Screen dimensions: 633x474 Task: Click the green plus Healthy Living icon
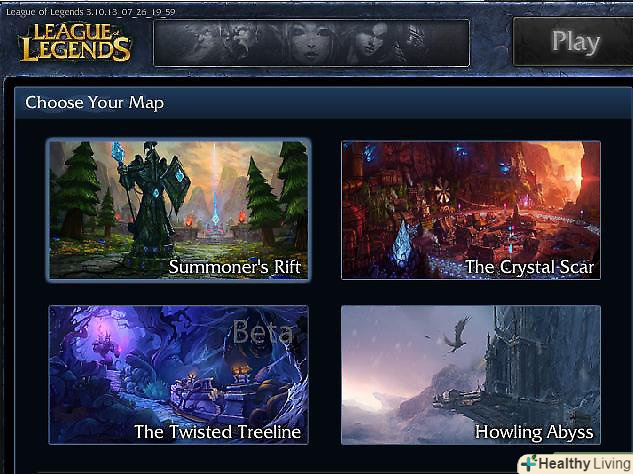tap(529, 463)
